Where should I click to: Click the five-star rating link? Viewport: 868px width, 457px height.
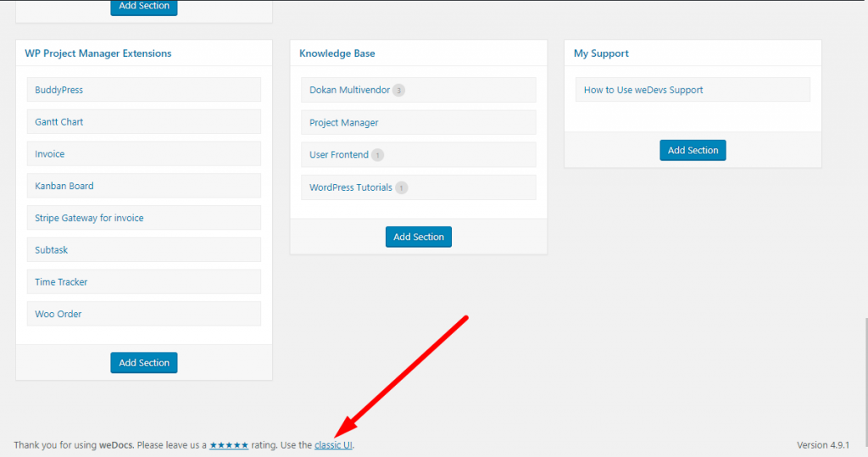click(x=229, y=445)
